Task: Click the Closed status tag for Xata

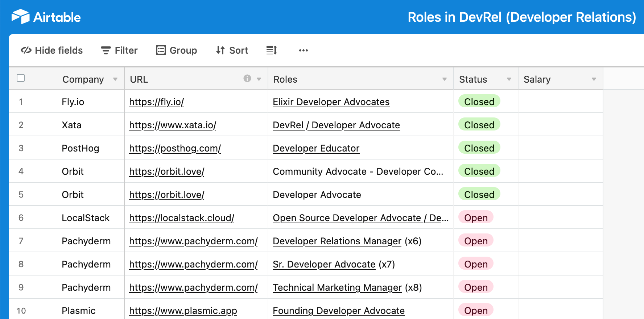Action: tap(479, 125)
